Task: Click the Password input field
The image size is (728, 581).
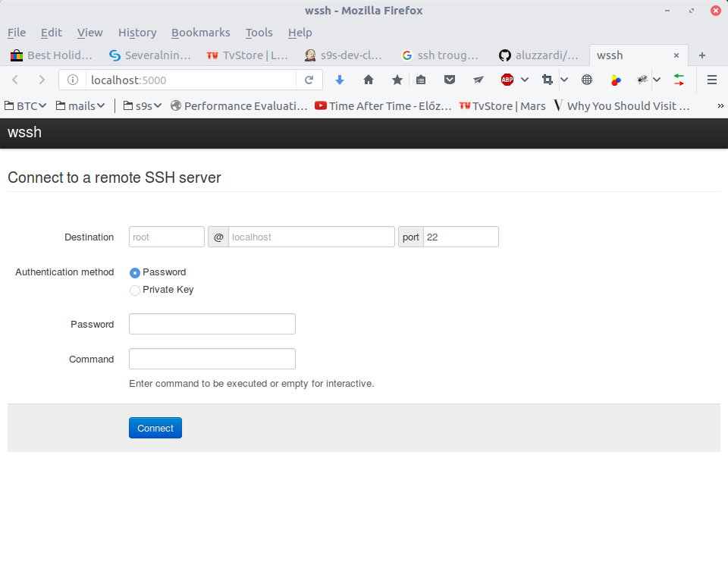Action: tap(212, 324)
